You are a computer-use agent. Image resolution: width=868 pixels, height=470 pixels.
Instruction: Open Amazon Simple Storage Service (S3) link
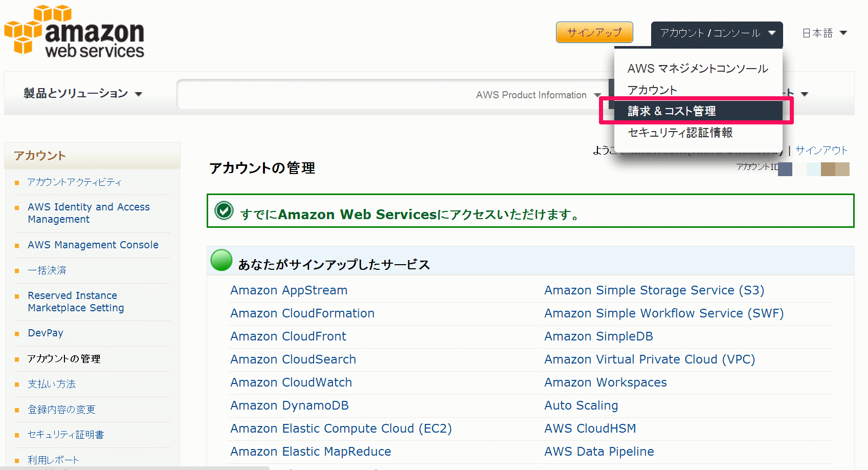[x=654, y=290]
